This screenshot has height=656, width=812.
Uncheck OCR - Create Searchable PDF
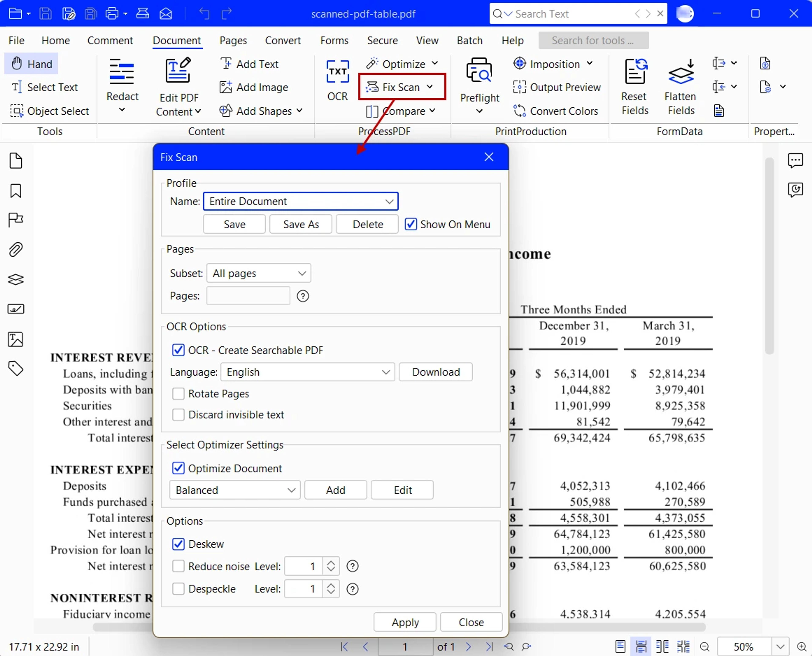(178, 350)
